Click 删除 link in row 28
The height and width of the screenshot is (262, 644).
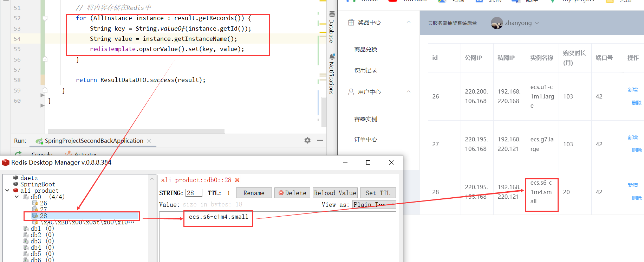point(637,198)
